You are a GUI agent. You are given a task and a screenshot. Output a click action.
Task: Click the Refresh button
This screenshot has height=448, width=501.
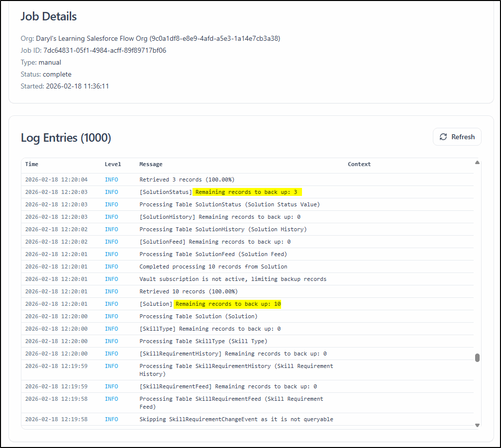tap(457, 137)
